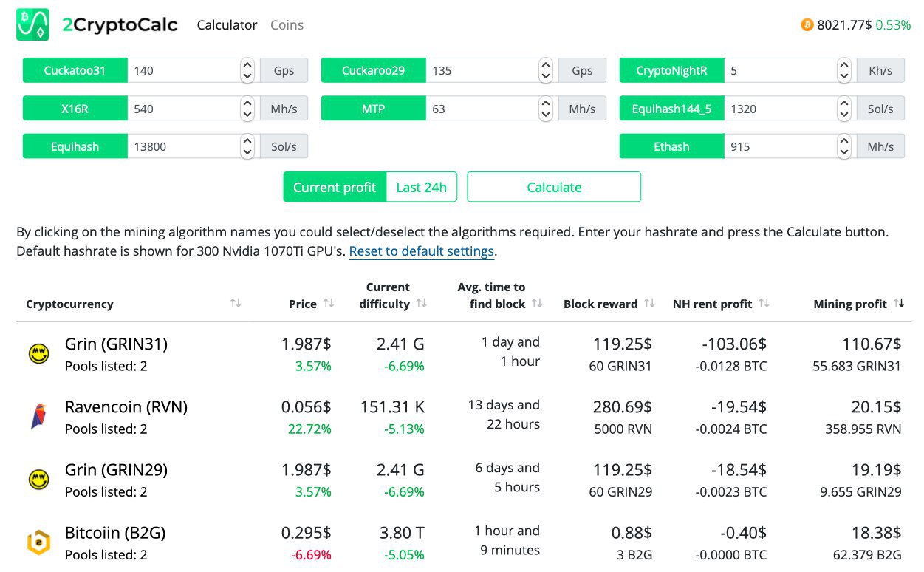Deselect the CryptoNightR algorithm
The height and width of the screenshot is (572, 924).
[671, 70]
